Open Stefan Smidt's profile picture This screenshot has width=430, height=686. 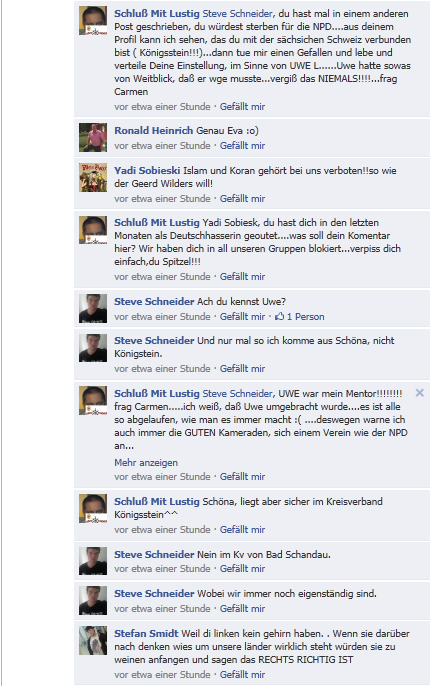pos(93,640)
